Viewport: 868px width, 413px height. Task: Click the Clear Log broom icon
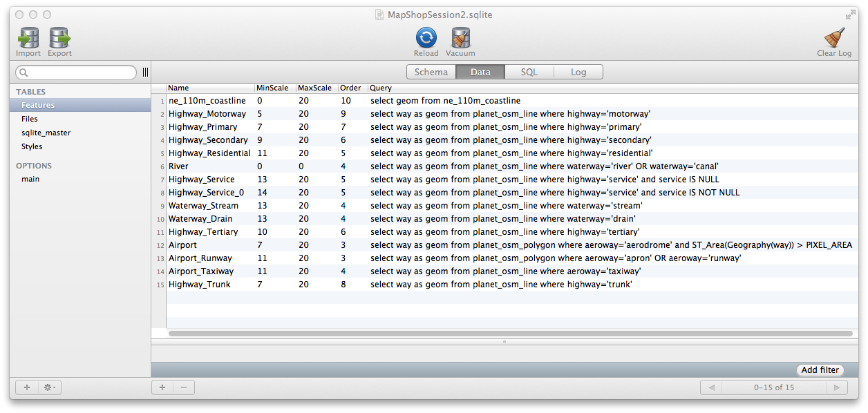tap(834, 39)
